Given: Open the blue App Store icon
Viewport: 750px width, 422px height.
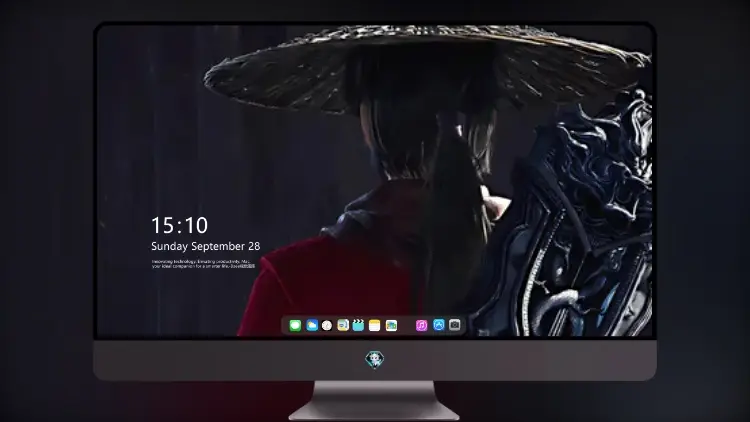Looking at the screenshot, I should tap(439, 325).
